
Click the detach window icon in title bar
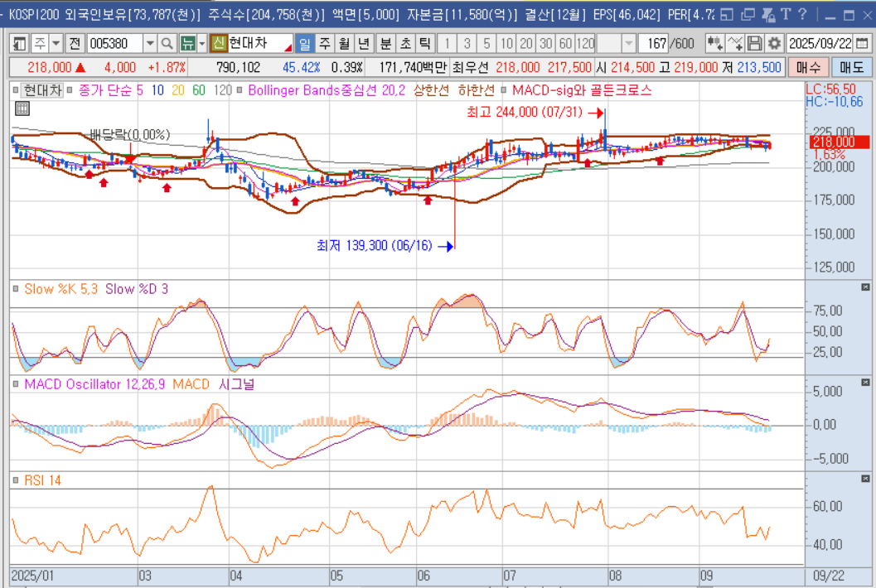pyautogui.click(x=726, y=15)
